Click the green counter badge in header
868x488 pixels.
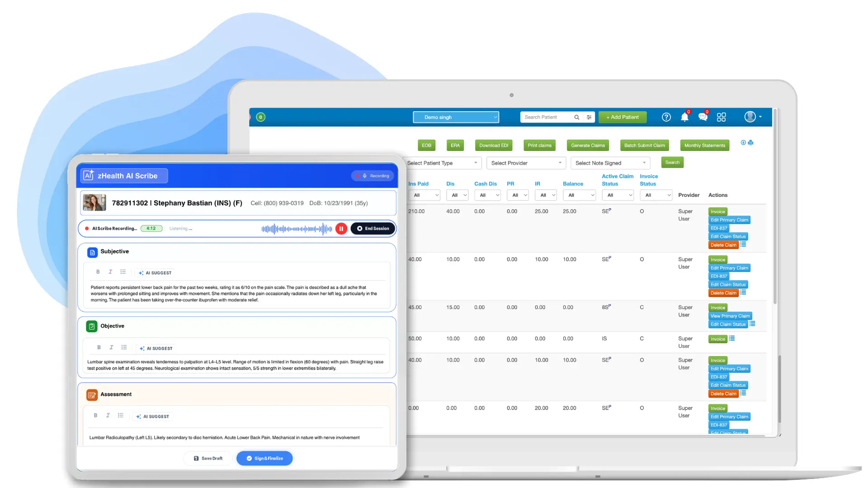260,117
